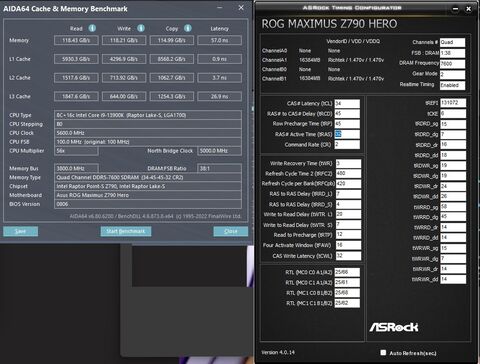Click the tRRD_S value field
Image resolution: width=480 pixels, height=364 pixels.
[x=348, y=204]
